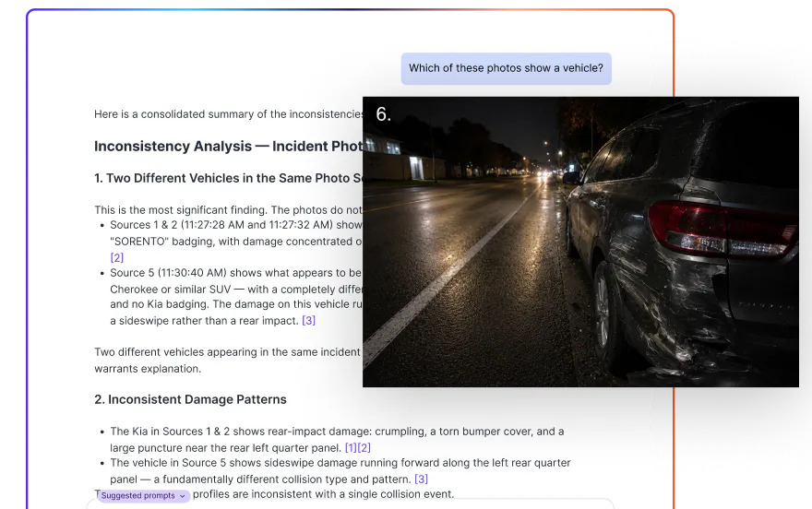The height and width of the screenshot is (509, 812).
Task: Click the 'profiles are inconsistent with a single collision' line
Action: click(323, 494)
